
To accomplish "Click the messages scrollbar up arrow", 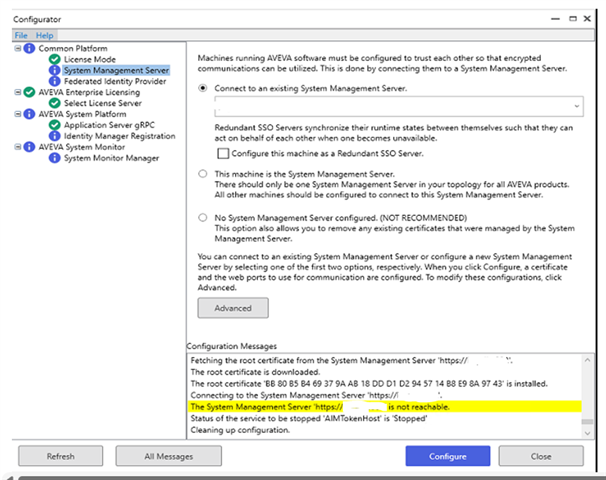I will coord(587,360).
